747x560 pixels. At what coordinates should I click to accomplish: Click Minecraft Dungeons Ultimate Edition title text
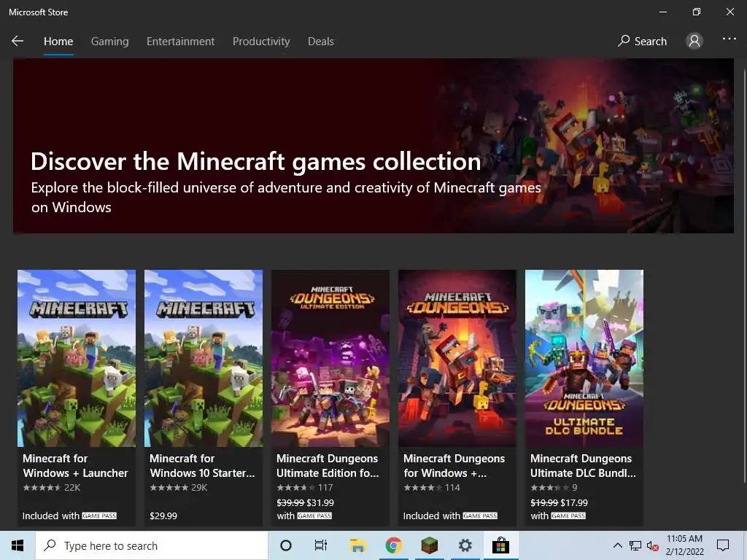pos(328,466)
